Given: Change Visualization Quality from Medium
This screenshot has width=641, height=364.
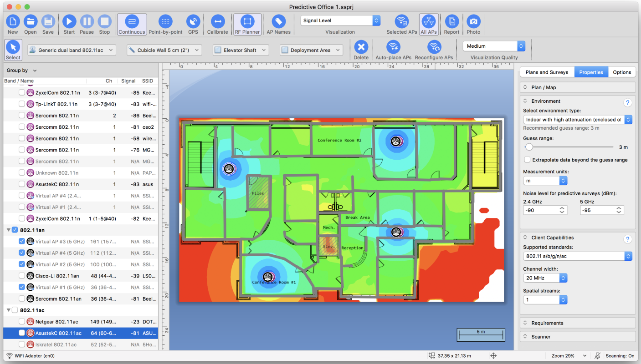Looking at the screenshot, I should coord(494,46).
